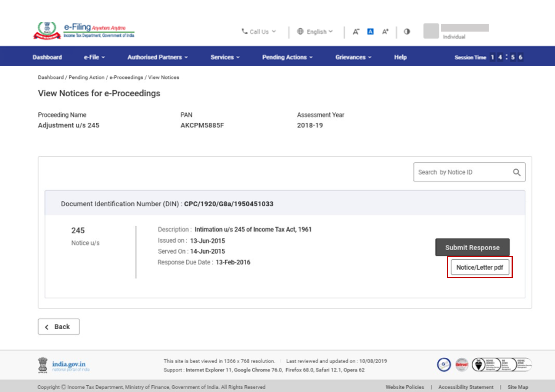555x392 pixels.
Task: Toggle the dark mode contrast icon
Action: [x=407, y=31]
